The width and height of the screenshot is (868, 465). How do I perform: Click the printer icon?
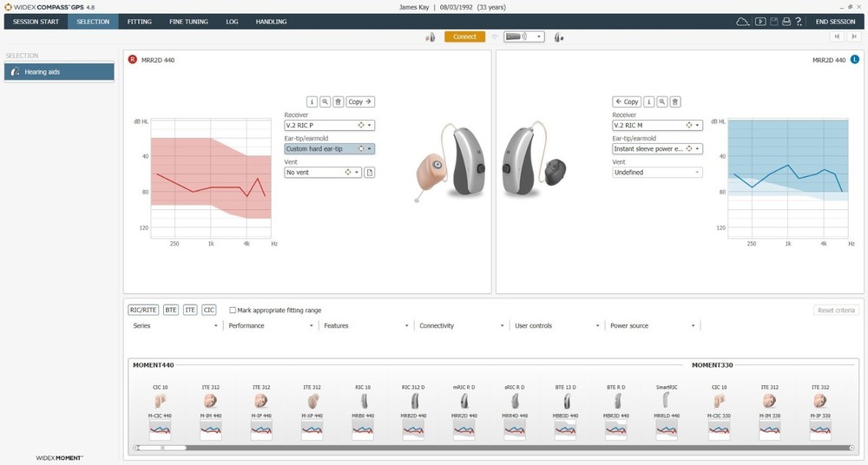(x=786, y=22)
